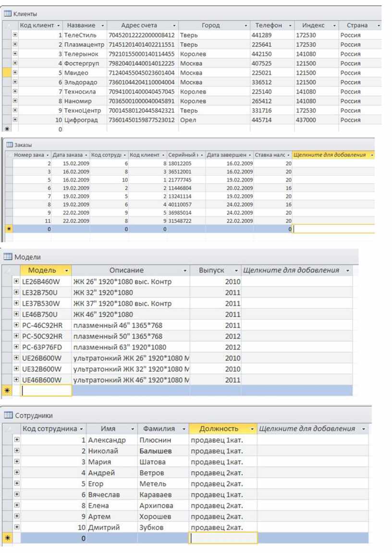Viewport: 392px width, 553px height.
Task: Open the Выпуск column dropdown arrow
Action: click(x=236, y=270)
